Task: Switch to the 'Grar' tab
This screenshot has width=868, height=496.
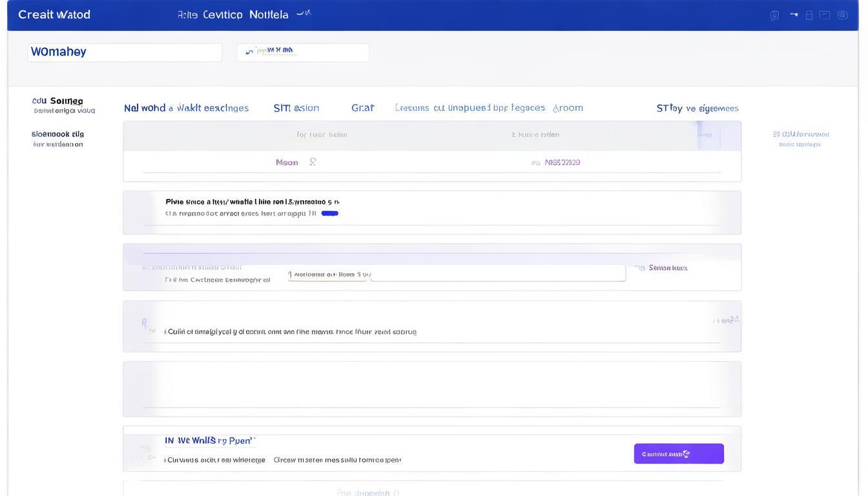Action: pos(362,108)
